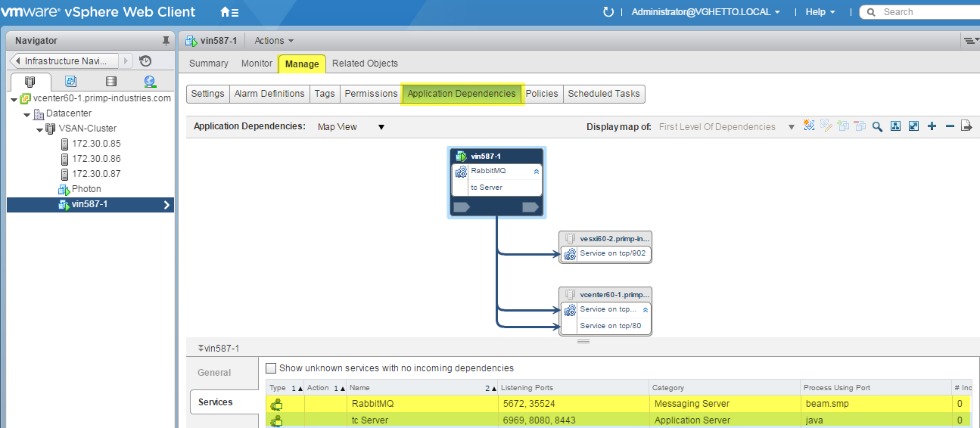The width and height of the screenshot is (980, 428).
Task: Select the General side tab
Action: click(x=214, y=373)
